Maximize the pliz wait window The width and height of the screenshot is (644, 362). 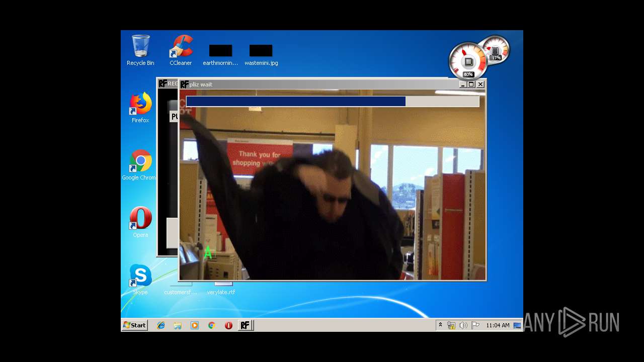[471, 84]
